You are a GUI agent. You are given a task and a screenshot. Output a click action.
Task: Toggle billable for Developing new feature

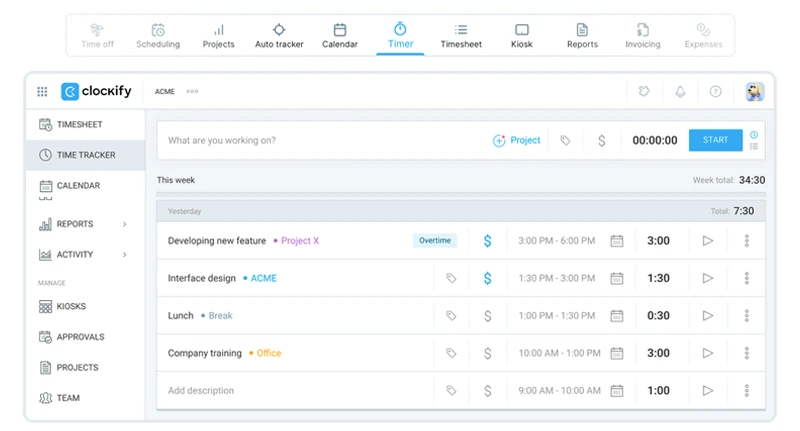pyautogui.click(x=488, y=241)
